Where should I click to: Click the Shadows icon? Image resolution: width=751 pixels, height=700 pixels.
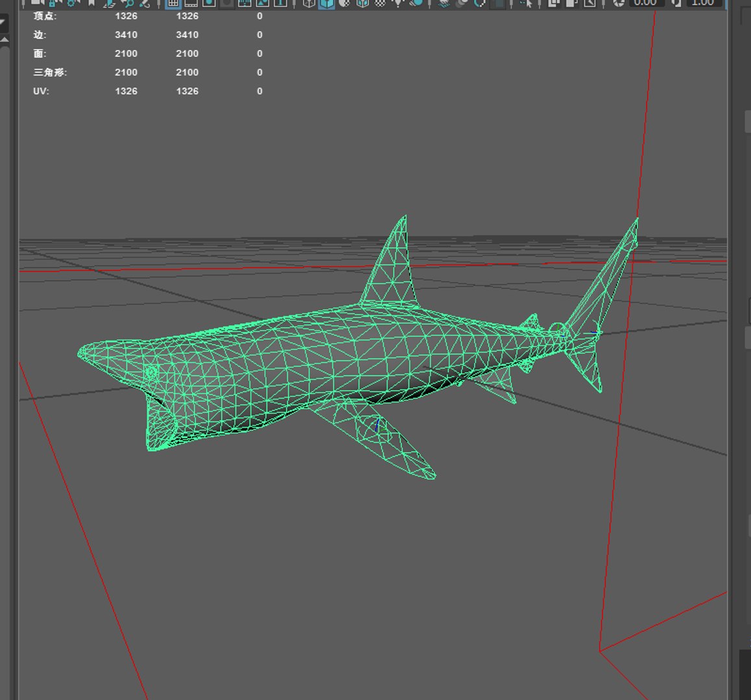click(416, 3)
